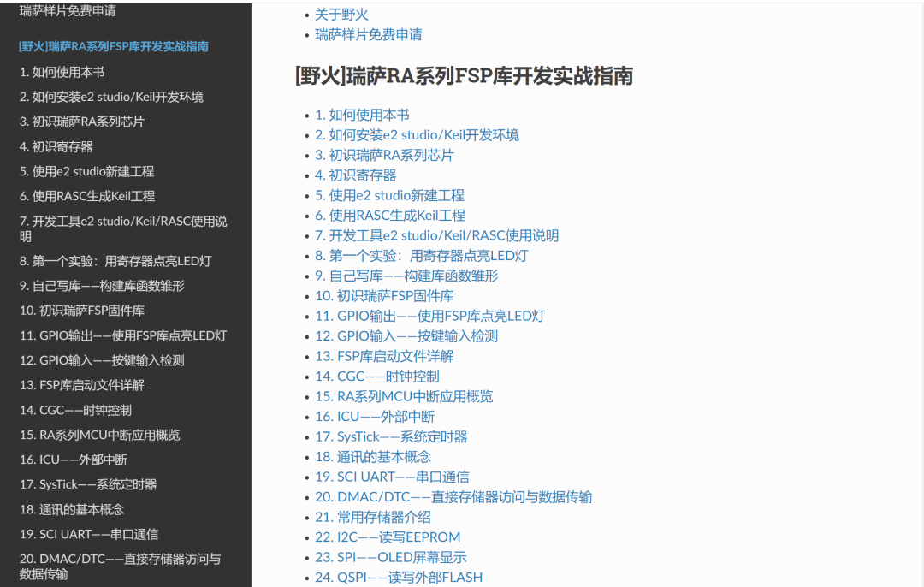Open the link 23. SPI——OLED屏幕显示
The height and width of the screenshot is (587, 924).
(x=391, y=557)
